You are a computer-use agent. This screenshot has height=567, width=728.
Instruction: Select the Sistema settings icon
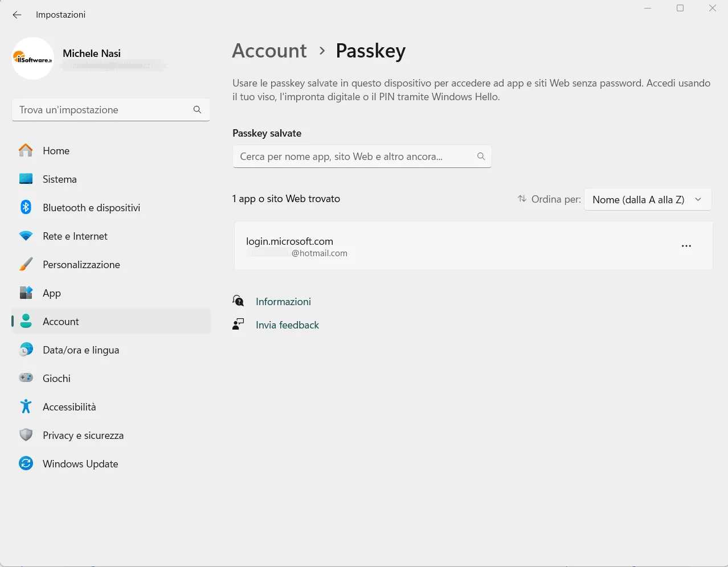(26, 179)
